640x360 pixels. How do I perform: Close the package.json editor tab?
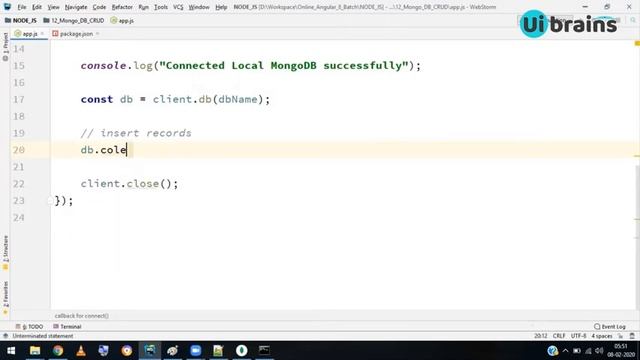pyautogui.click(x=98, y=34)
